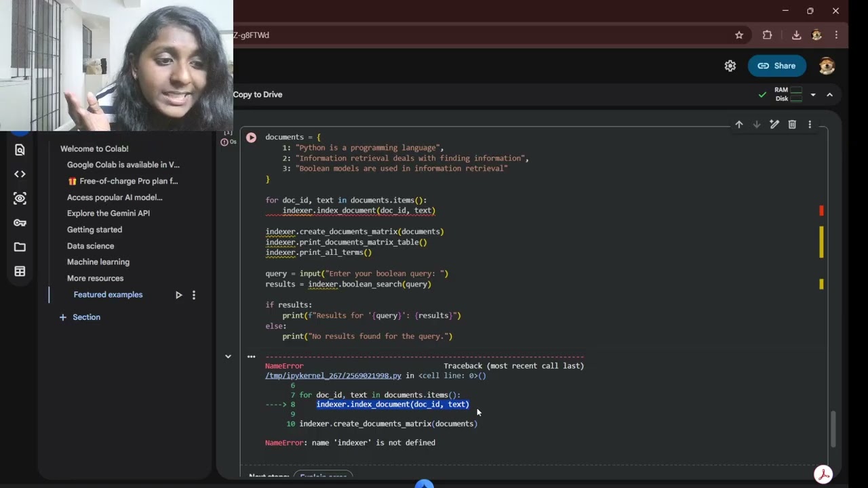Go to More resources section
The width and height of the screenshot is (868, 488).
(x=95, y=278)
